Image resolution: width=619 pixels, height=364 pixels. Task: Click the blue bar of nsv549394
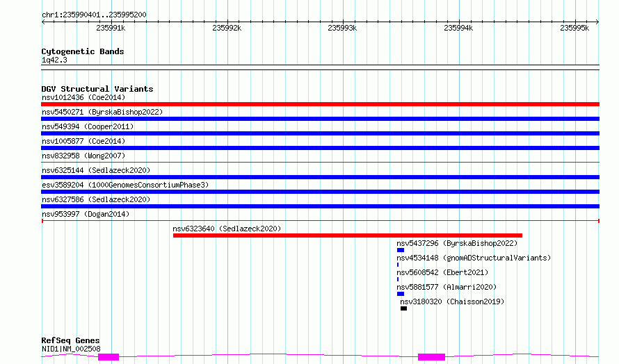point(320,133)
